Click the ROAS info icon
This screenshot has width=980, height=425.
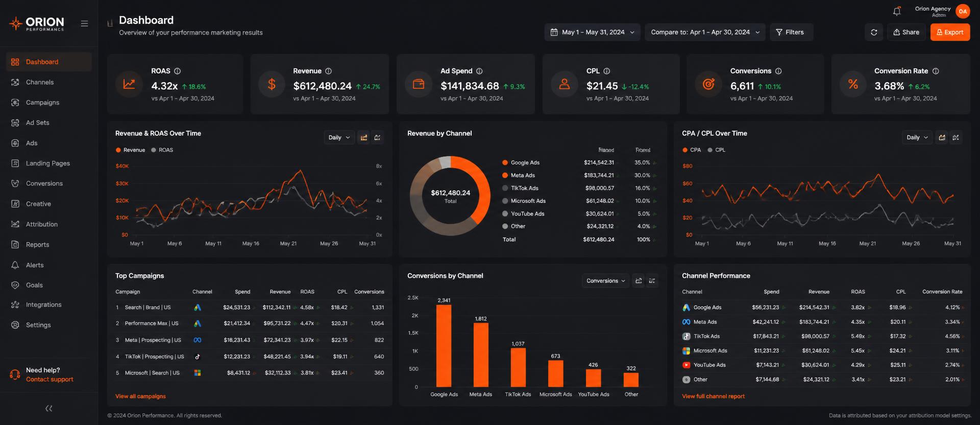177,71
